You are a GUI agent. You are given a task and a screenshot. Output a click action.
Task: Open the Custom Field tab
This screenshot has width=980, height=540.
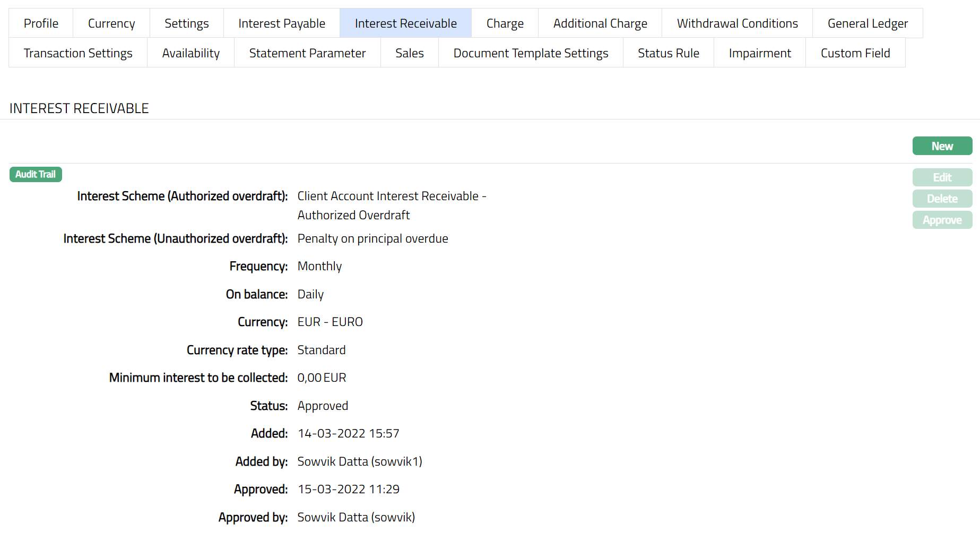(855, 53)
